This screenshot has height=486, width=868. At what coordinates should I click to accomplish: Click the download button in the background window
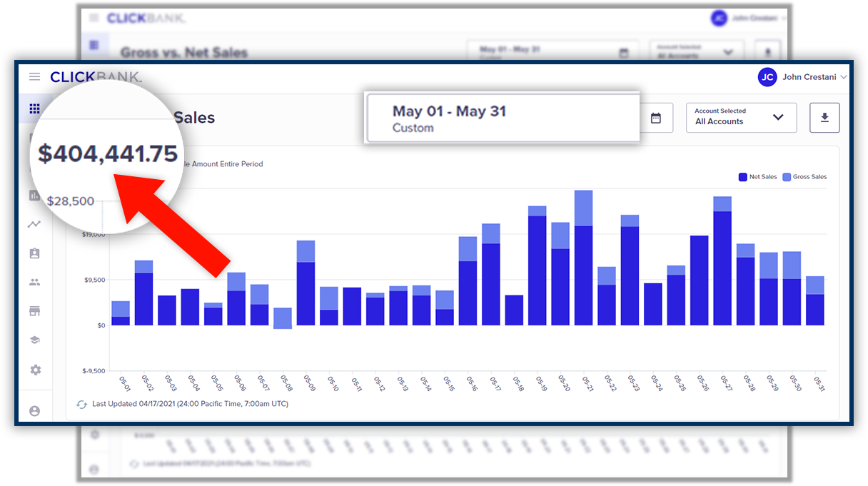click(x=768, y=51)
